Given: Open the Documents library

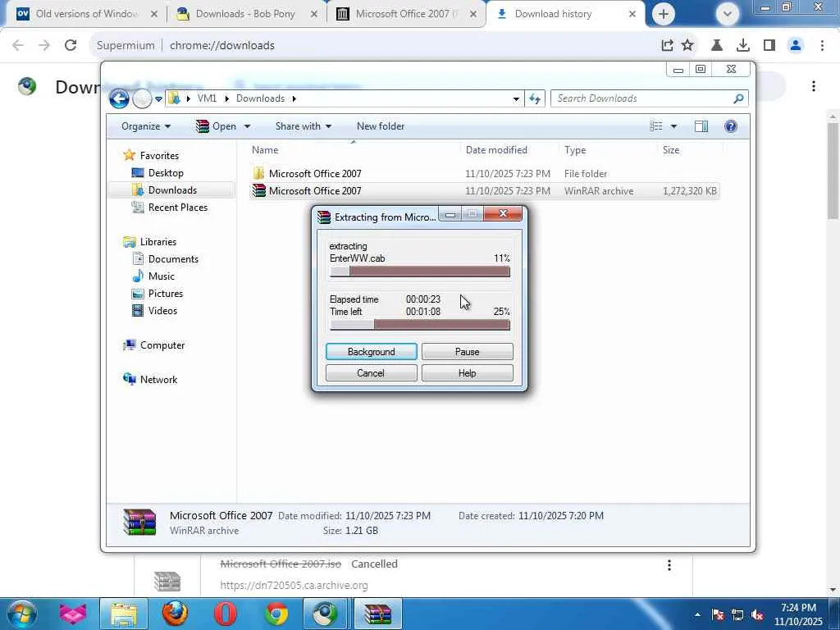Looking at the screenshot, I should pyautogui.click(x=173, y=259).
